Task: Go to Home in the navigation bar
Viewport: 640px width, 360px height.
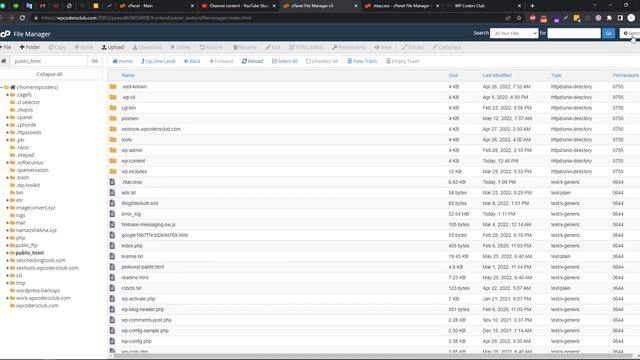Action: click(122, 61)
